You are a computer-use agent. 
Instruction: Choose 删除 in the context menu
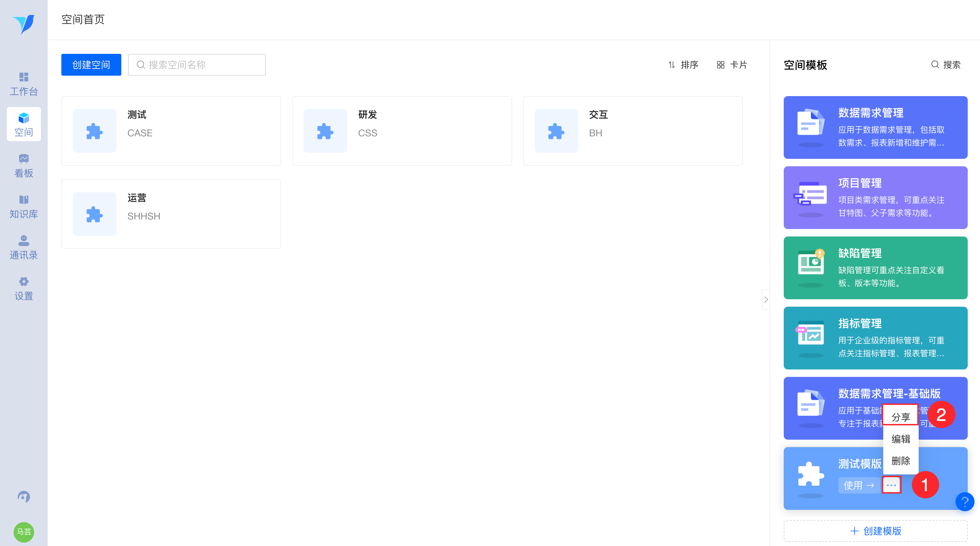coord(901,461)
